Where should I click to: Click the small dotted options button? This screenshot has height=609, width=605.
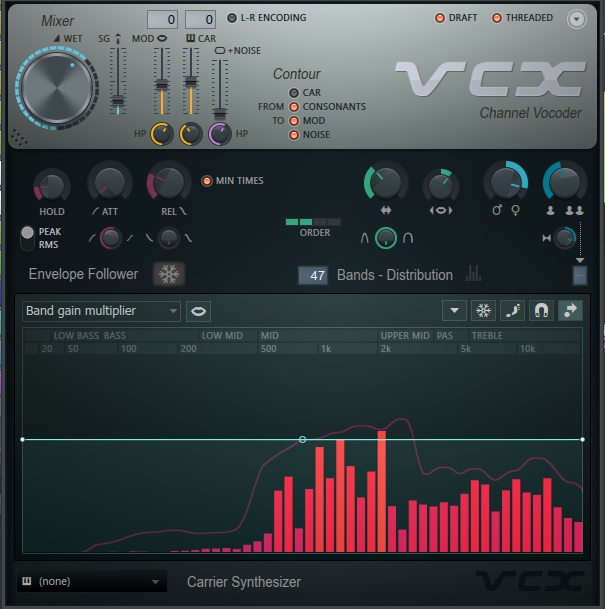pos(579,275)
